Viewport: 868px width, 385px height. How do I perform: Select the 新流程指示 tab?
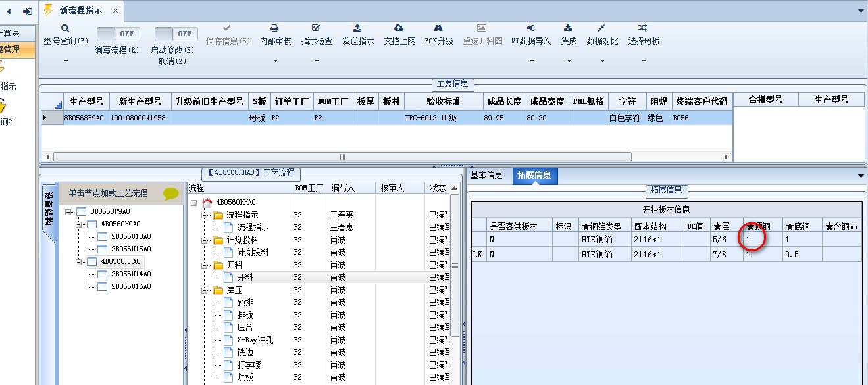pyautogui.click(x=80, y=11)
